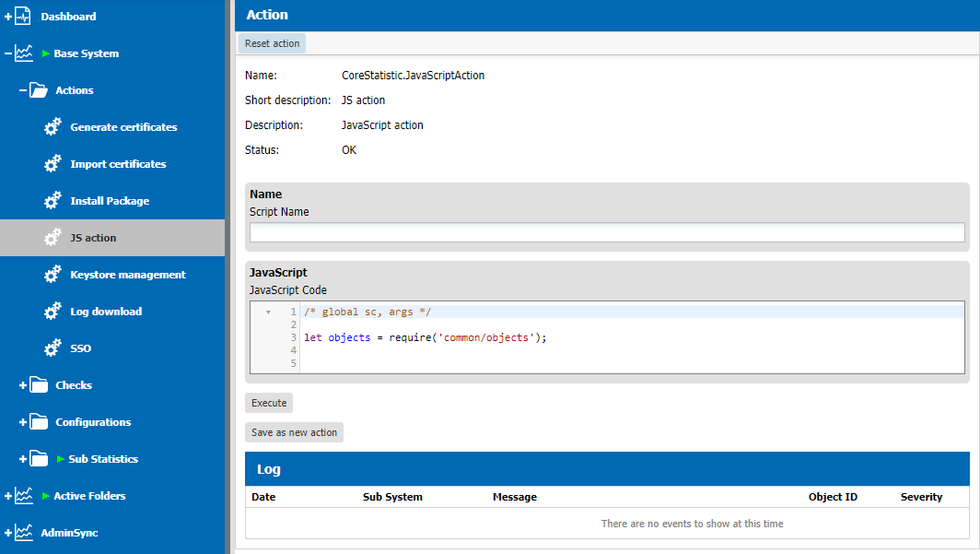Click the global sc, args comment line
980x554 pixels.
(367, 312)
